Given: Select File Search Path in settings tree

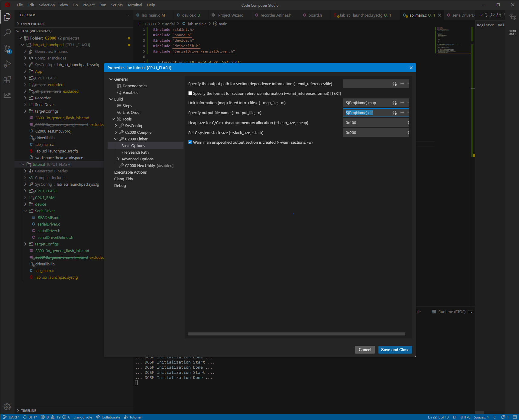Looking at the screenshot, I should (x=135, y=152).
